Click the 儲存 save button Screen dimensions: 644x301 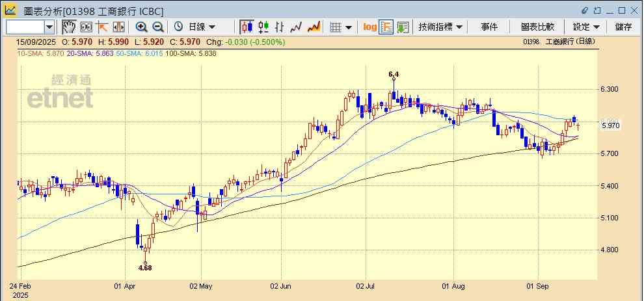tap(623, 27)
